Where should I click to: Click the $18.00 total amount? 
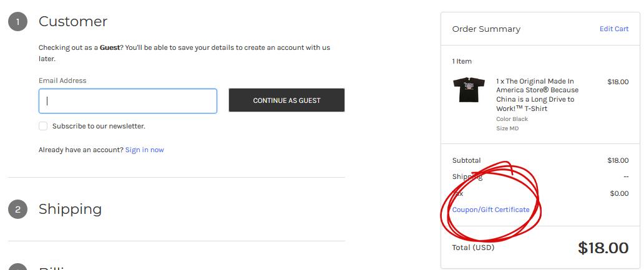click(x=603, y=248)
